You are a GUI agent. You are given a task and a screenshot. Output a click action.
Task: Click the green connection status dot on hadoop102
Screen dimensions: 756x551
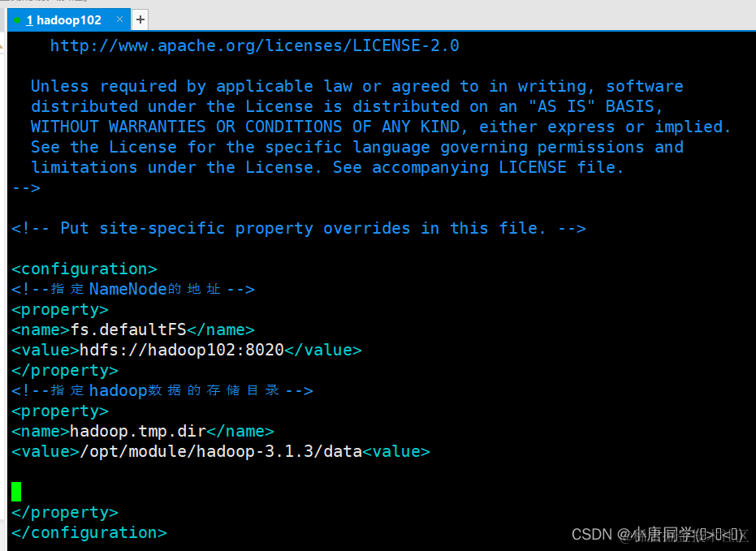17,20
